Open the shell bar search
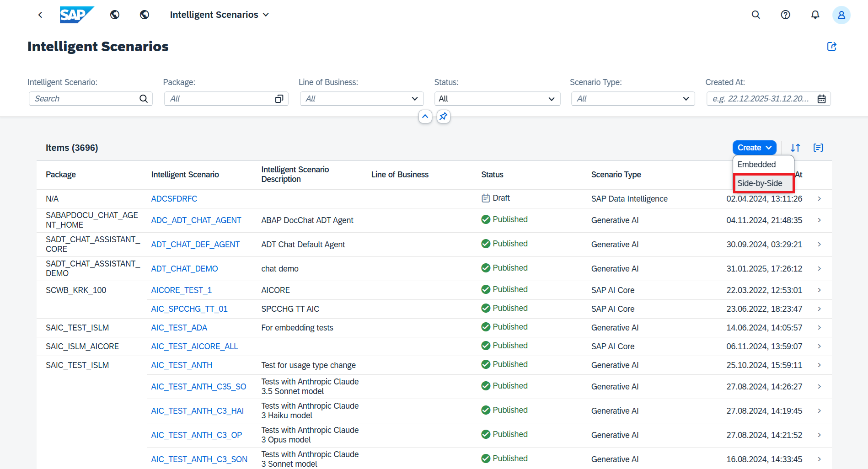This screenshot has height=469, width=868. (x=756, y=15)
